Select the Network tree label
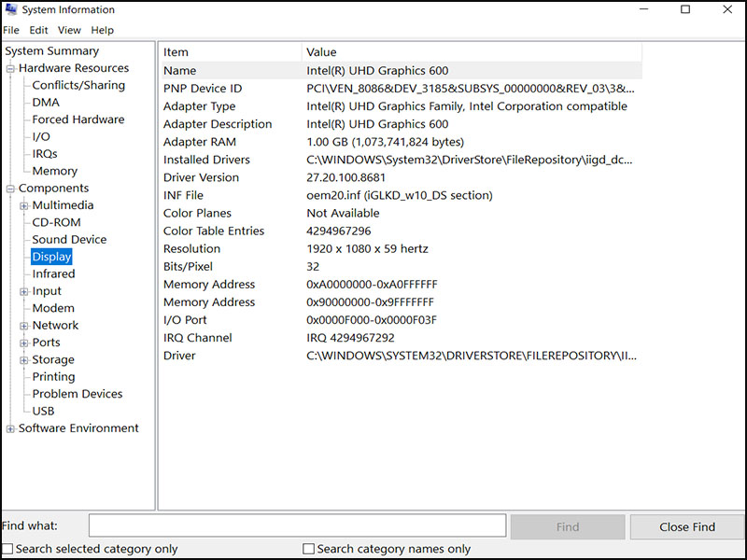The image size is (747, 560). point(55,325)
